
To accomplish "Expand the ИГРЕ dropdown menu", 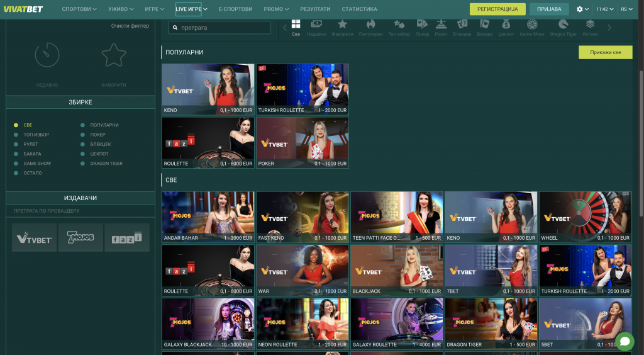I will [x=155, y=9].
